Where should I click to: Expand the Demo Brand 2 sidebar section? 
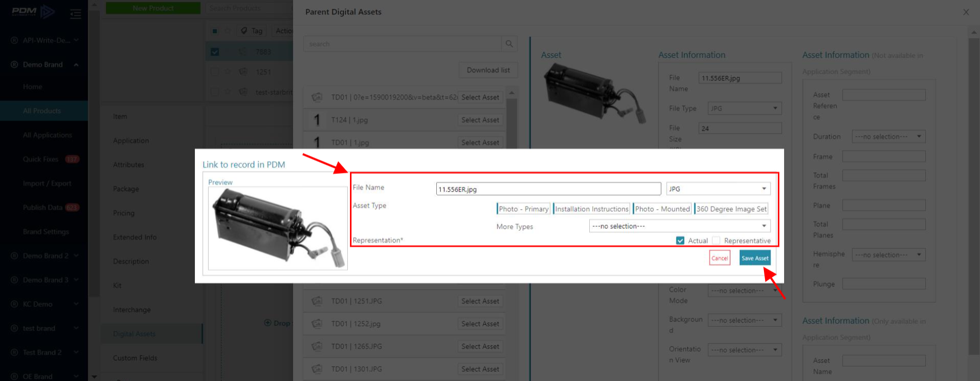coord(76,256)
